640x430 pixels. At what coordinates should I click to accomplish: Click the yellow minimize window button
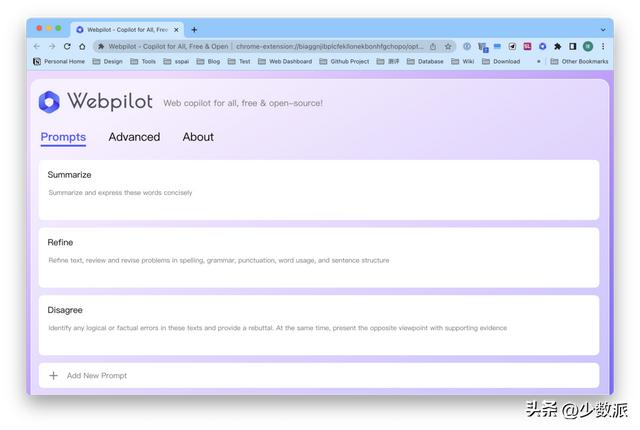(49, 28)
